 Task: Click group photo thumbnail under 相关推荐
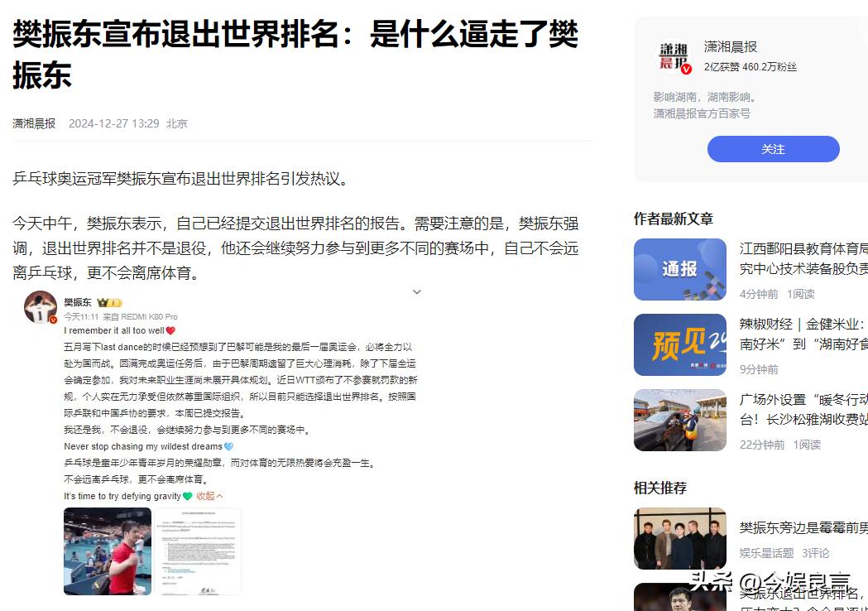pos(680,538)
